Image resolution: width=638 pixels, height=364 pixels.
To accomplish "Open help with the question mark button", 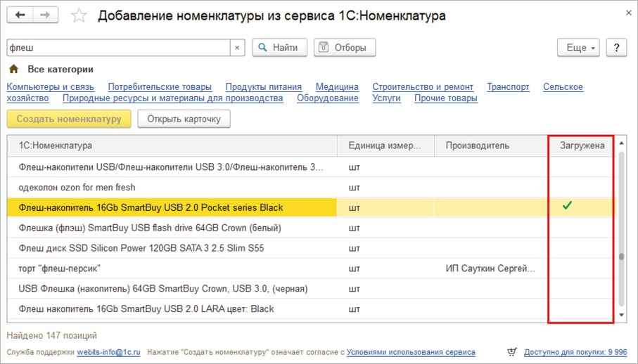I will click(x=616, y=48).
